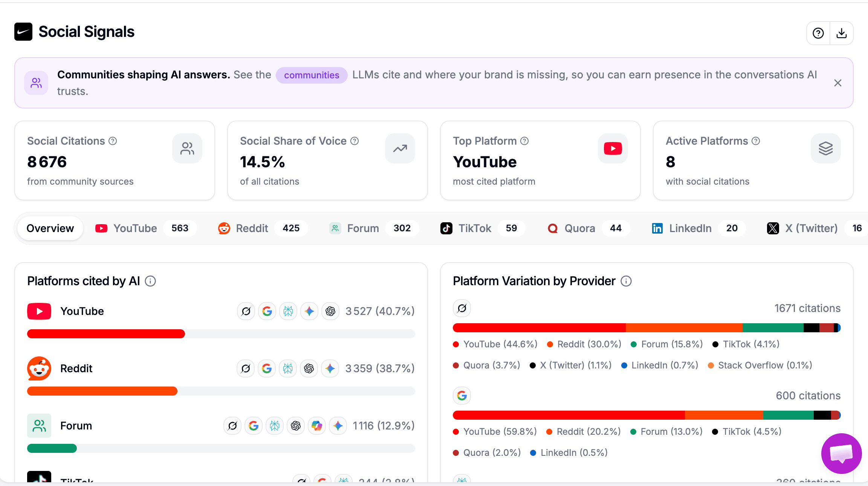Click the Grok provider icon above 1671 citations bar

pos(462,309)
